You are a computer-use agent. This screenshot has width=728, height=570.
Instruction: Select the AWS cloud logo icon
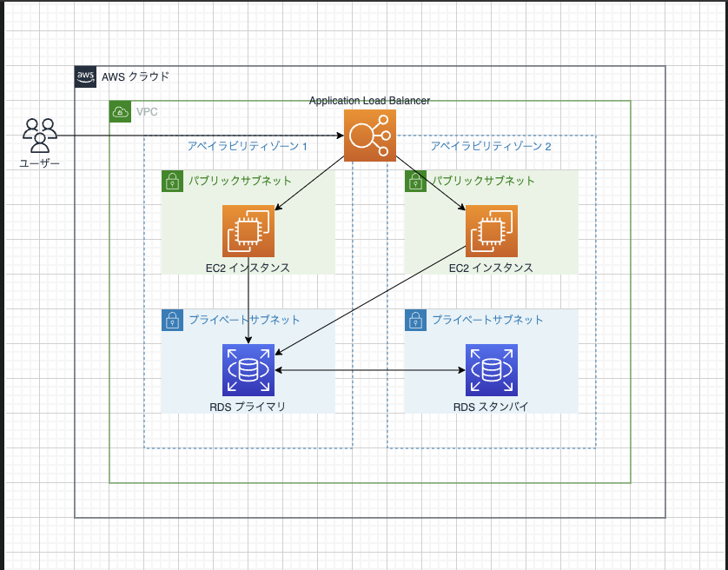85,76
